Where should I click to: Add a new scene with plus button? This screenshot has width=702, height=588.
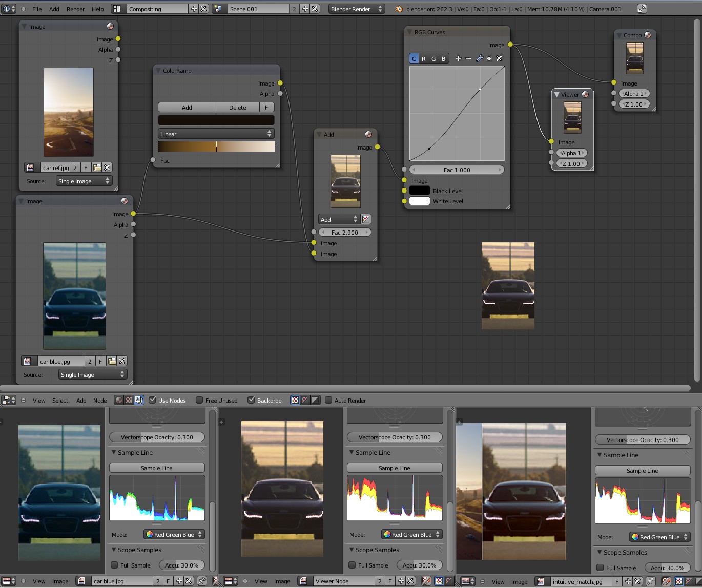(305, 9)
